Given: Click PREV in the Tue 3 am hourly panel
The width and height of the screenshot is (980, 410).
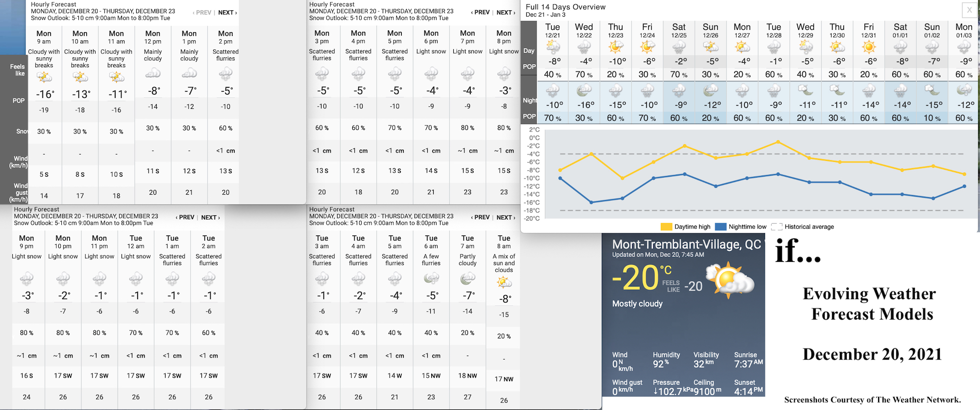Looking at the screenshot, I should (x=480, y=217).
